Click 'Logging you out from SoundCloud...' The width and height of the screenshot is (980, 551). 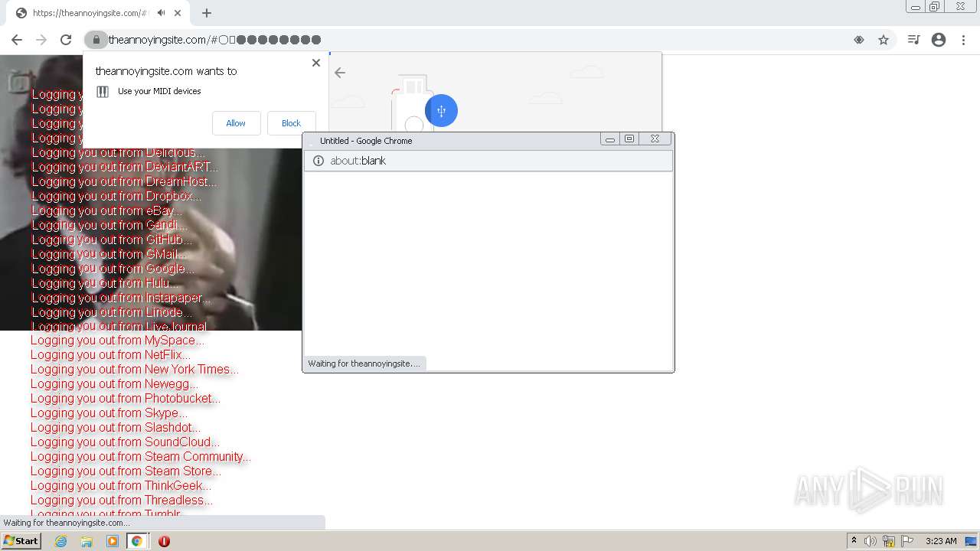point(125,442)
